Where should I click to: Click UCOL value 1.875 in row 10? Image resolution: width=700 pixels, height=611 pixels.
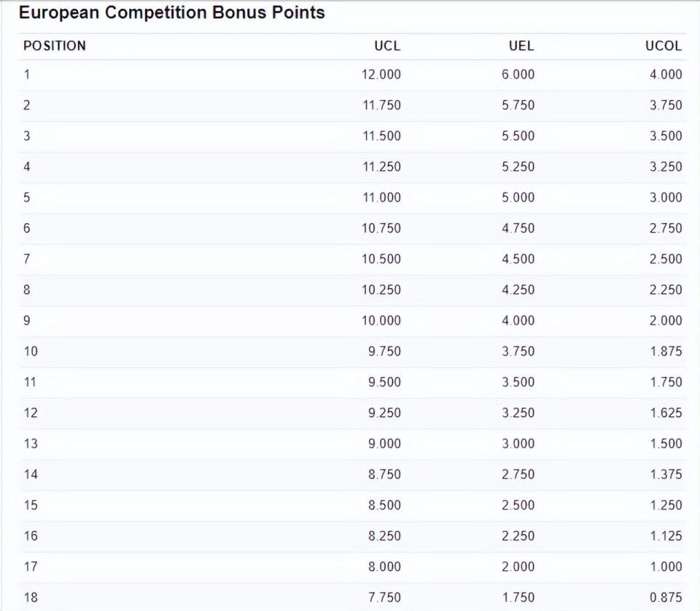click(x=666, y=351)
